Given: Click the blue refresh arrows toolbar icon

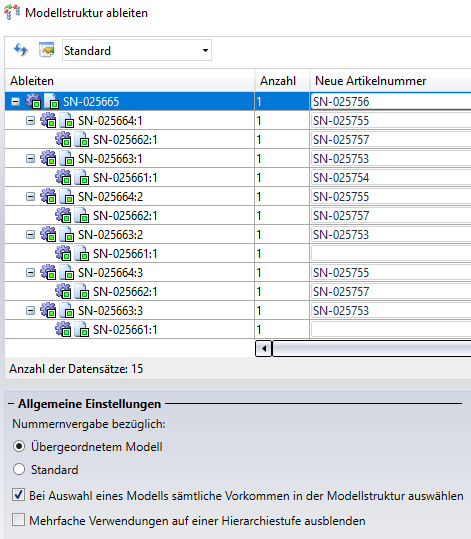Looking at the screenshot, I should tap(20, 50).
